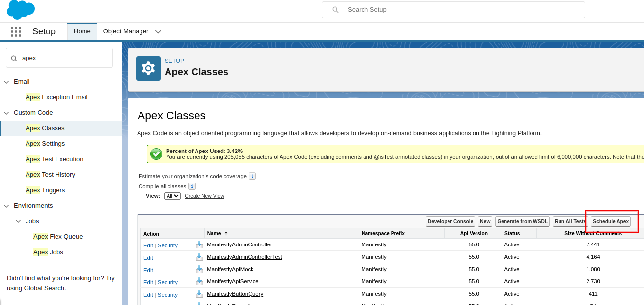Click Estimate your organization's code coverage link

pyautogui.click(x=193, y=176)
